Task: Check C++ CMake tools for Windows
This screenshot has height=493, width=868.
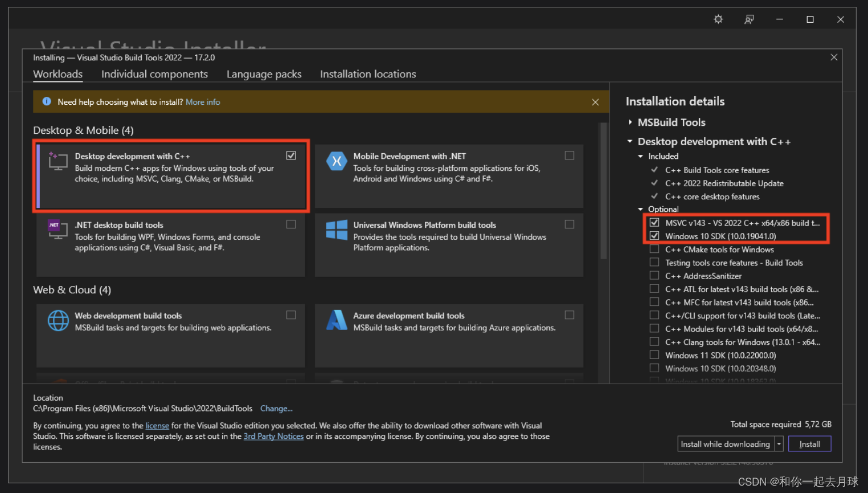Action: (x=654, y=249)
